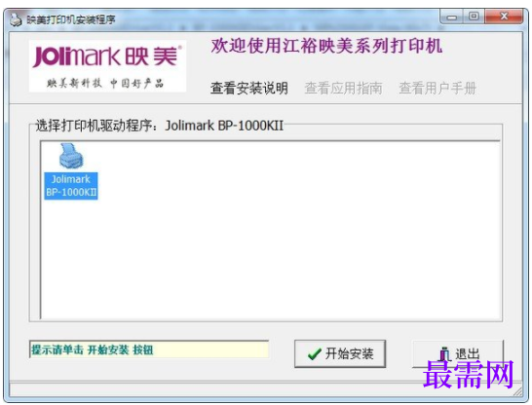Viewport: 532px width, 405px height.
Task: Open 查看用户手册 link
Action: point(437,89)
